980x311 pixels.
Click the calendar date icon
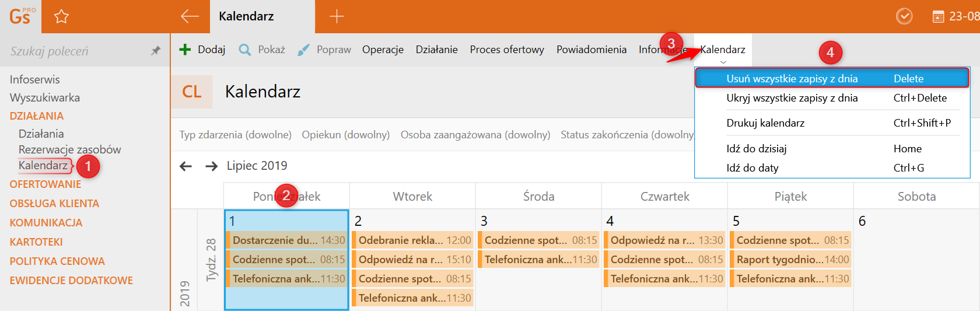(x=938, y=17)
